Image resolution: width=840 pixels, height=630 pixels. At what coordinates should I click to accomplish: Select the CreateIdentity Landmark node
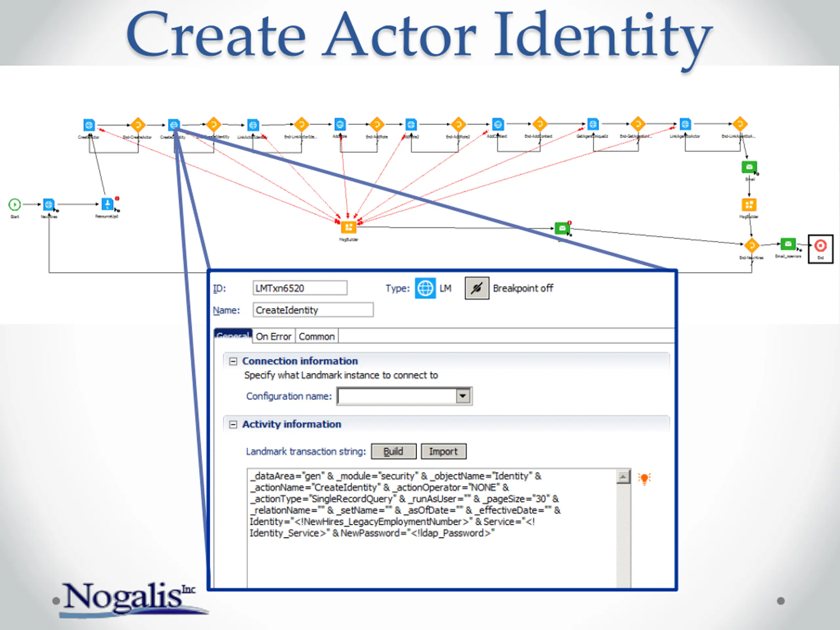pos(174,125)
